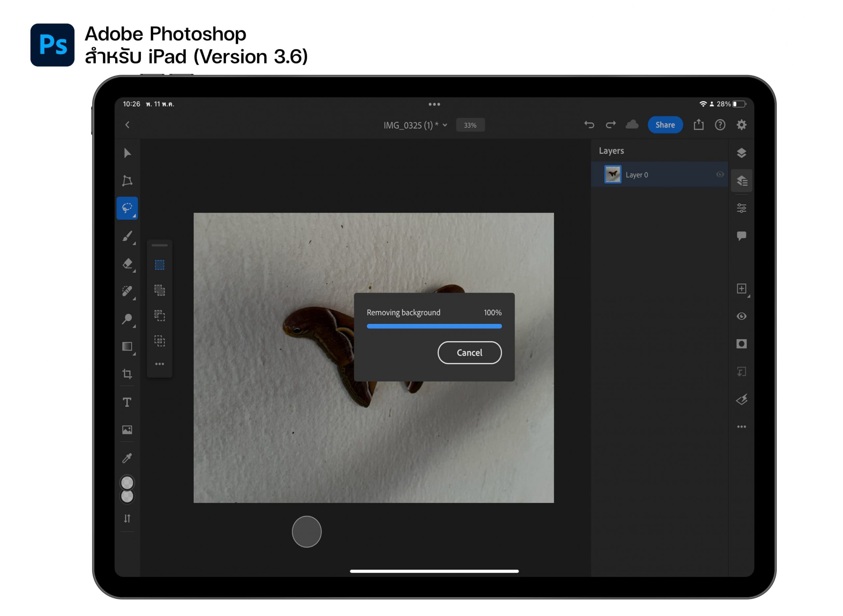This screenshot has width=843, height=616.
Task: Toggle layer visibility in right taskbar
Action: pyautogui.click(x=741, y=316)
